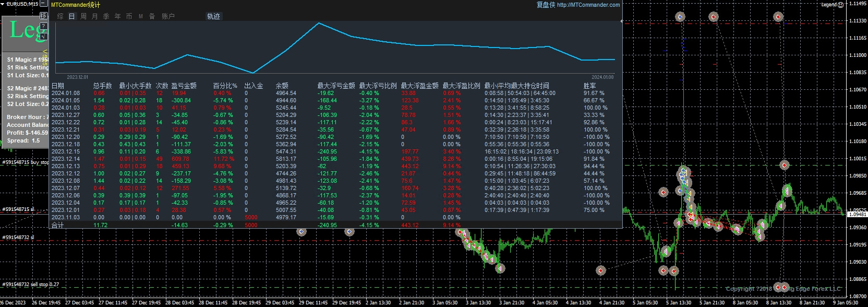Image resolution: width=868 pixels, height=307 pixels.
Task: Click the minimize panel icon beside EURUSD,M15
Action: tap(44, 5)
